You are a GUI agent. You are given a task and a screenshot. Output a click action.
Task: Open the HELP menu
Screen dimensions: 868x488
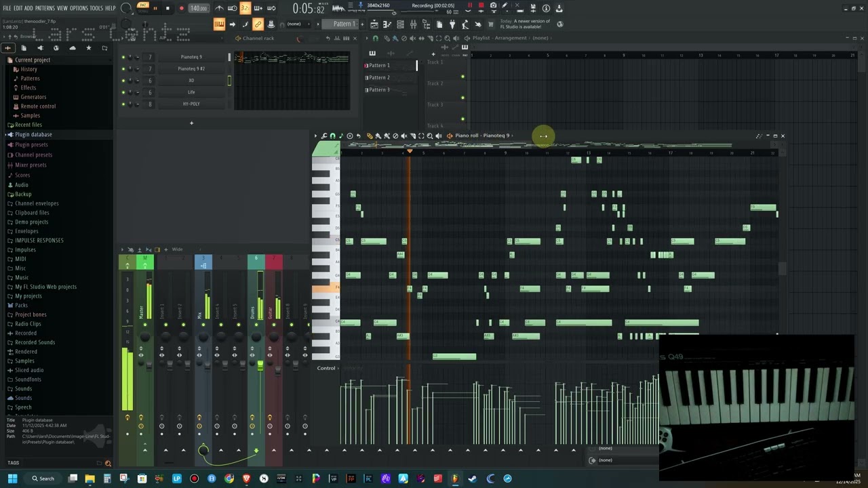(x=111, y=8)
